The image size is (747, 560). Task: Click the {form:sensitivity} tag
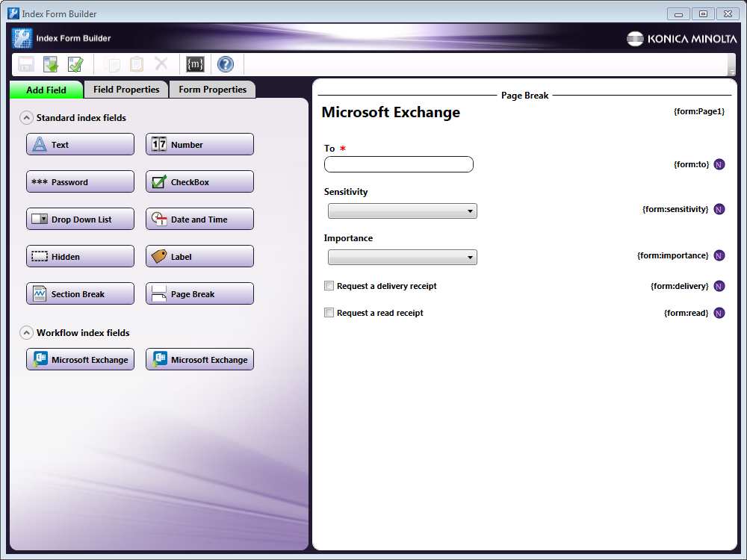675,209
